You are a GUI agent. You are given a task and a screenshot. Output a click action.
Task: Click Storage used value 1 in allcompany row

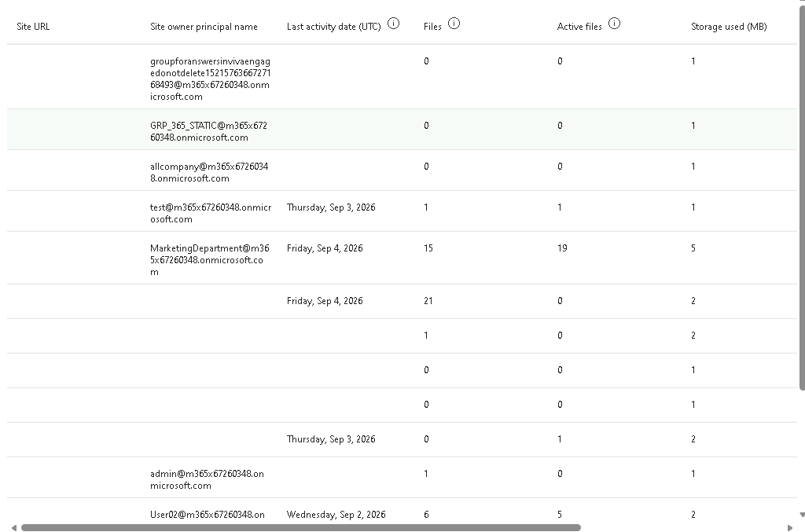click(693, 167)
